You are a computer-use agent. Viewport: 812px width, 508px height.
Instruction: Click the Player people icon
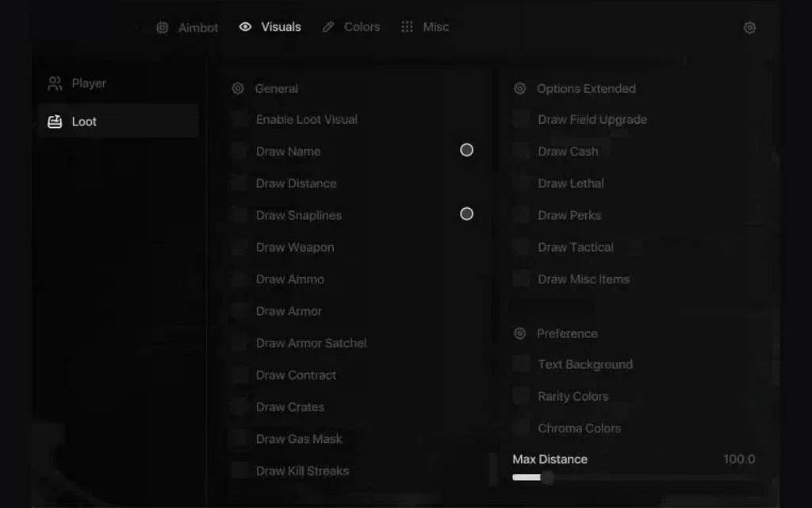[55, 83]
